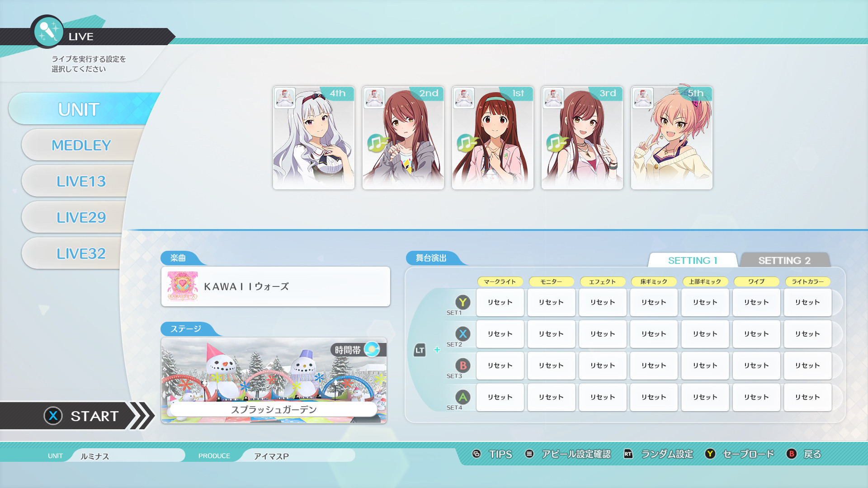Viewport: 868px width, 488px height.
Task: Toggle SET2 stage preset on the X row
Action: (462, 334)
